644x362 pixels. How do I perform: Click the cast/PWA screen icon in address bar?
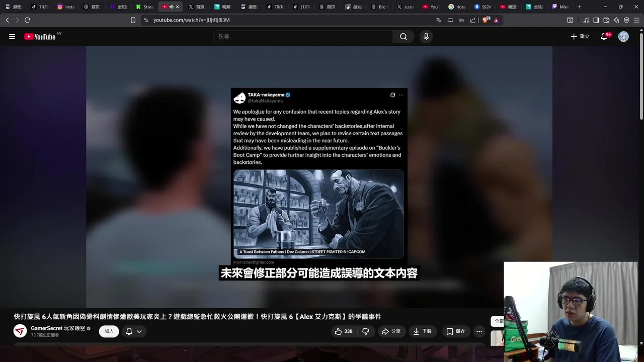[x=450, y=20]
